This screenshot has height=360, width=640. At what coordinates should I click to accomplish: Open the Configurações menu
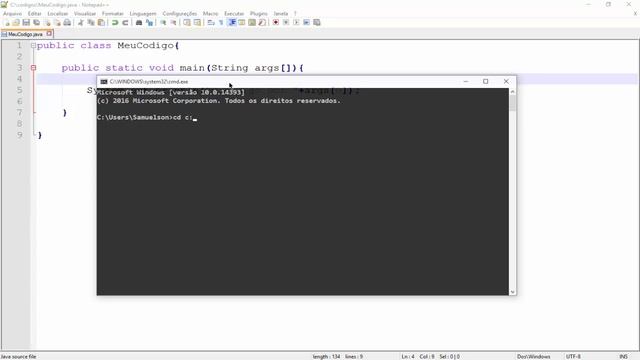pos(180,13)
